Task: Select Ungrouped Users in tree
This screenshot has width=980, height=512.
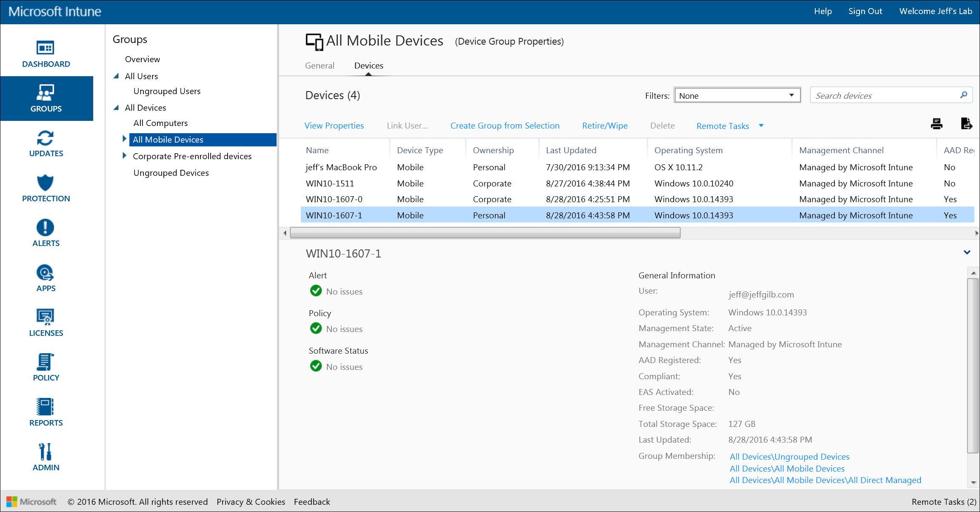Action: pyautogui.click(x=167, y=91)
